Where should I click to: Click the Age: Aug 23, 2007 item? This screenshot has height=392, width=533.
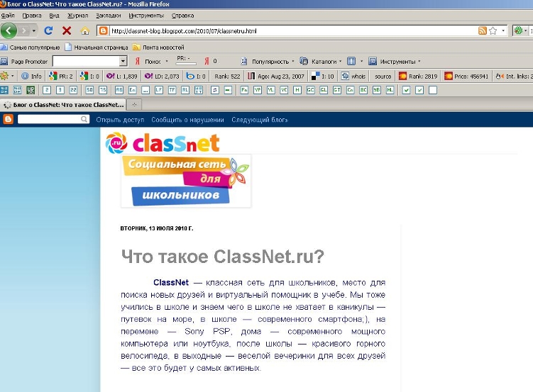(x=276, y=76)
